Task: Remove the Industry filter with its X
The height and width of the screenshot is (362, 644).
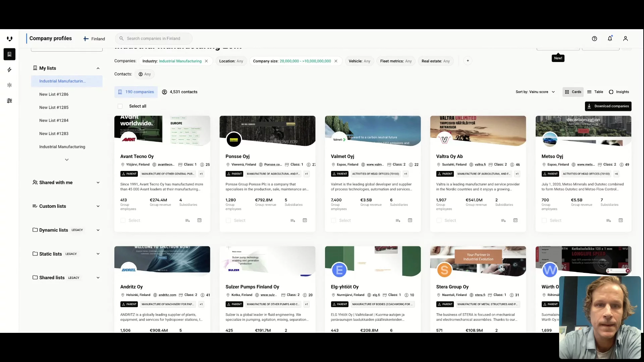Action: coord(206,61)
